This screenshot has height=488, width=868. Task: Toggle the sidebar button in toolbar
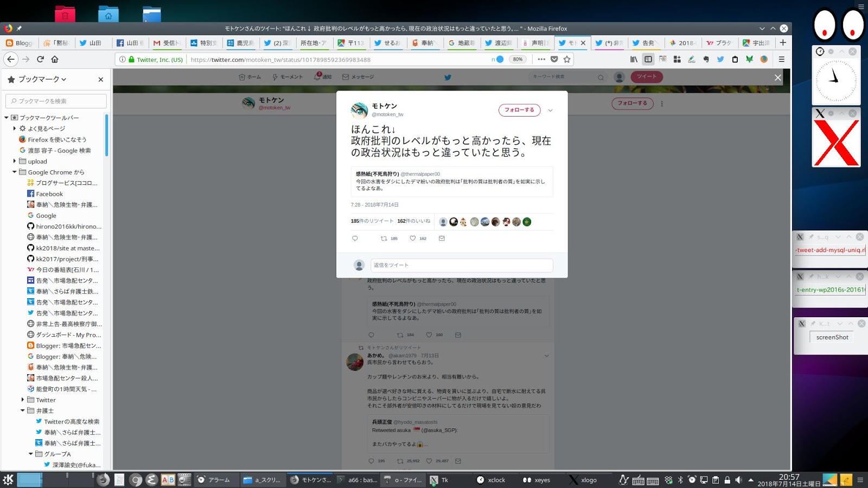tap(648, 59)
